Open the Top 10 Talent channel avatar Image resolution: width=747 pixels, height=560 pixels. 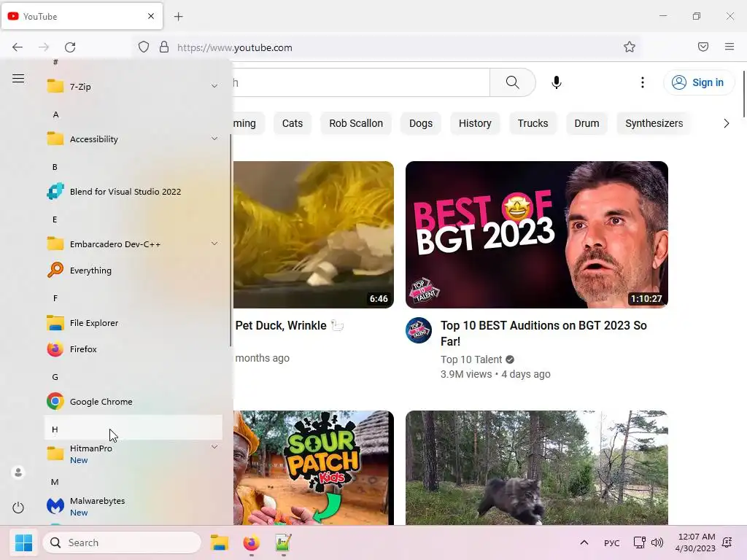pyautogui.click(x=419, y=330)
